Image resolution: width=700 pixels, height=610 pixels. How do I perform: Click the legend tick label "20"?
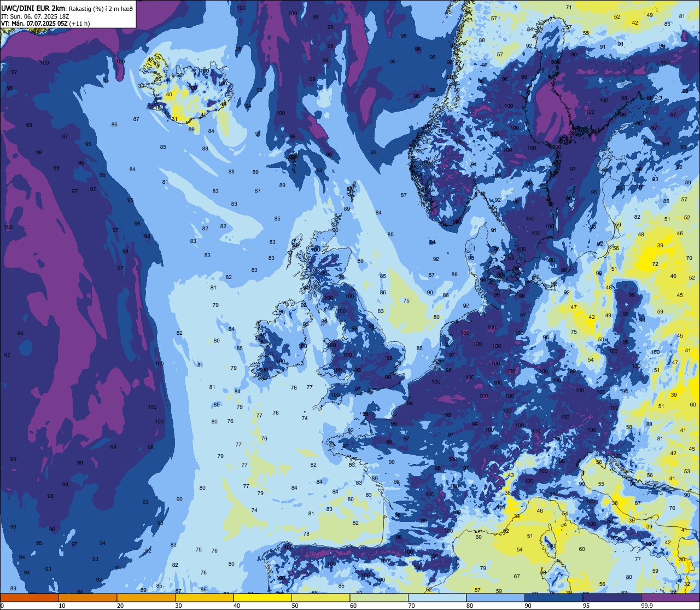(x=120, y=606)
